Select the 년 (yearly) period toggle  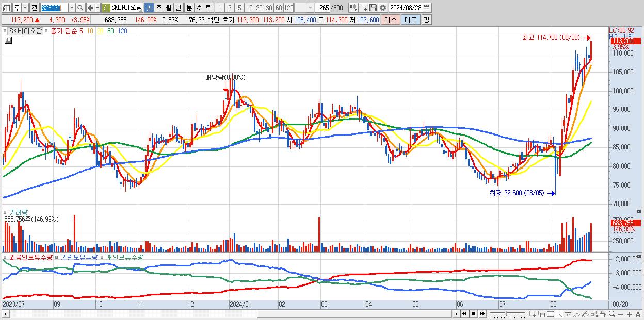(x=179, y=8)
